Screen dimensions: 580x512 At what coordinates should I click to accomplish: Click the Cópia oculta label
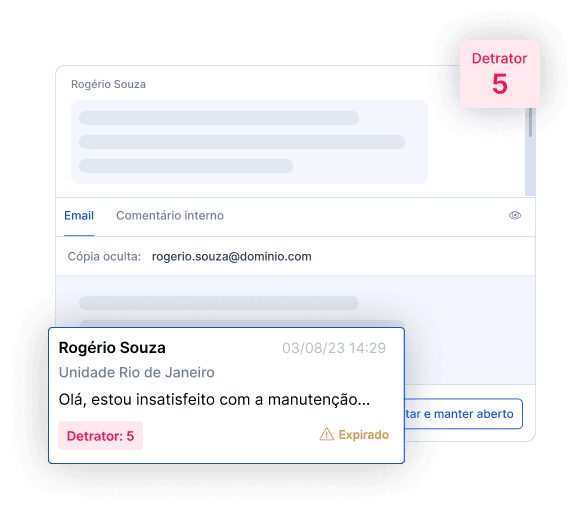104,256
